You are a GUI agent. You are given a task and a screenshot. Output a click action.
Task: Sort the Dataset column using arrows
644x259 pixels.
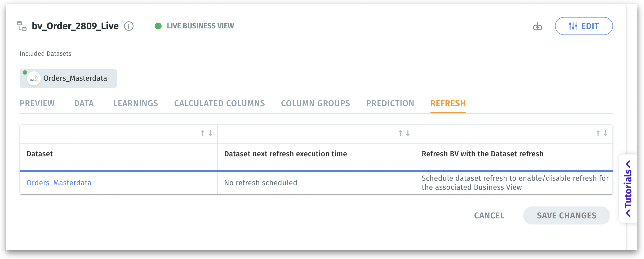tap(206, 133)
